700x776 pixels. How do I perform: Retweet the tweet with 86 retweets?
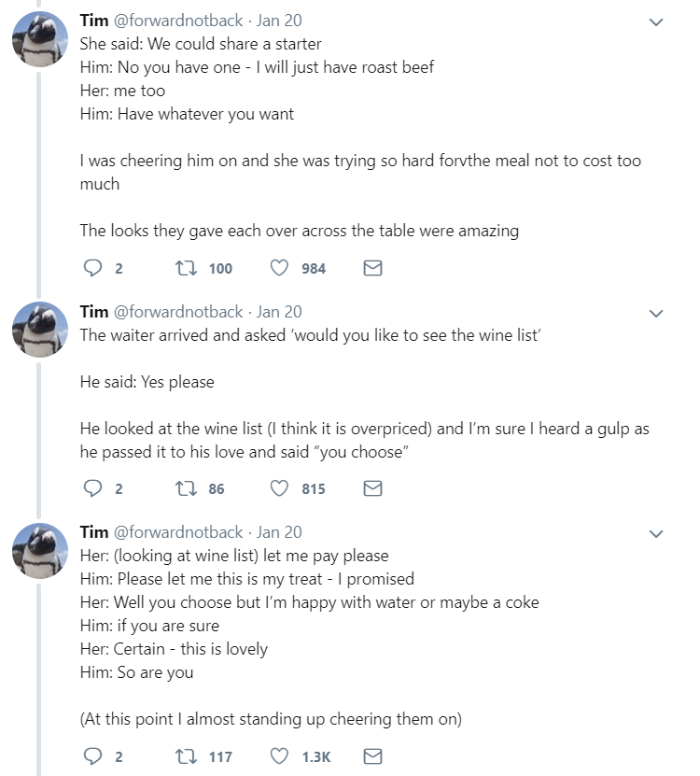coord(187,488)
